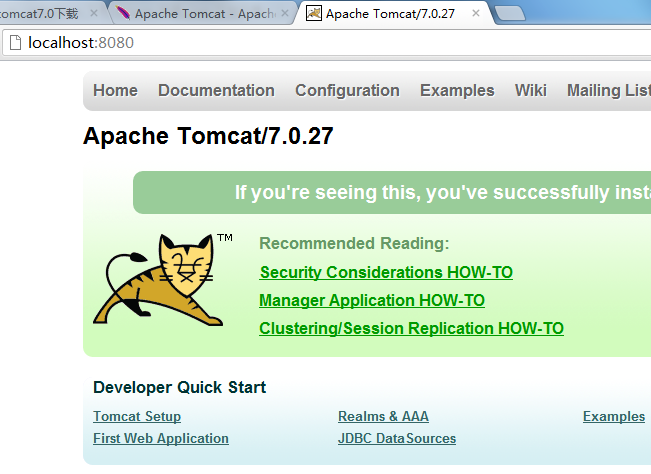Switch to the tomcat7.0下载 tab
Image resolution: width=651 pixels, height=474 pixels.
tap(40, 14)
